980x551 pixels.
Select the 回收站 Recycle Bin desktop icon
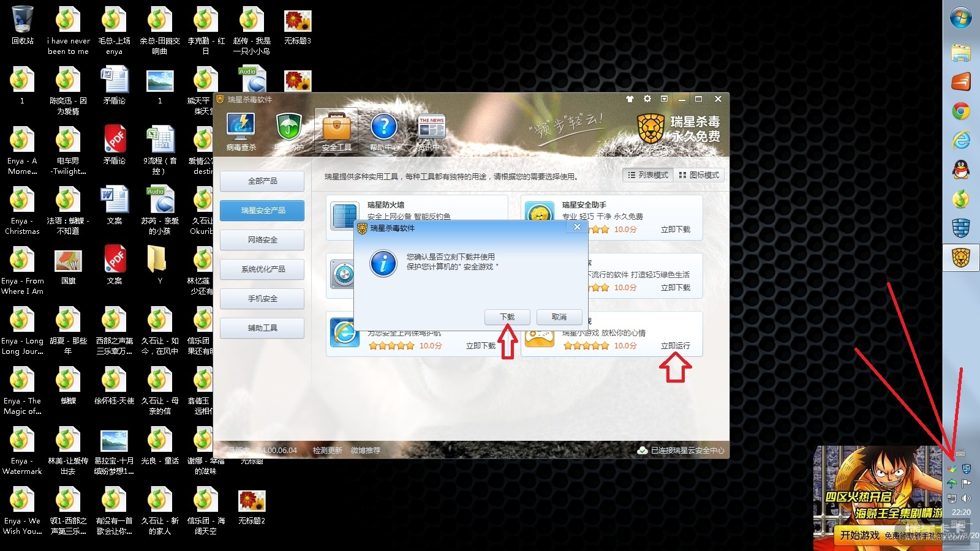pos(22,26)
